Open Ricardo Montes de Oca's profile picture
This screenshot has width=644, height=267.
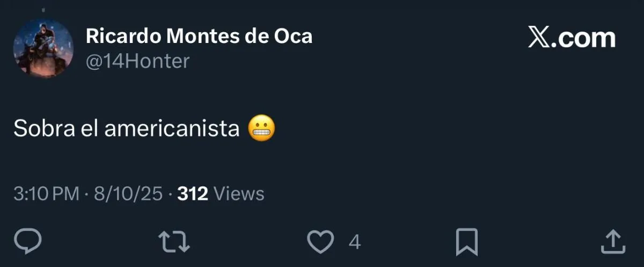(43, 49)
